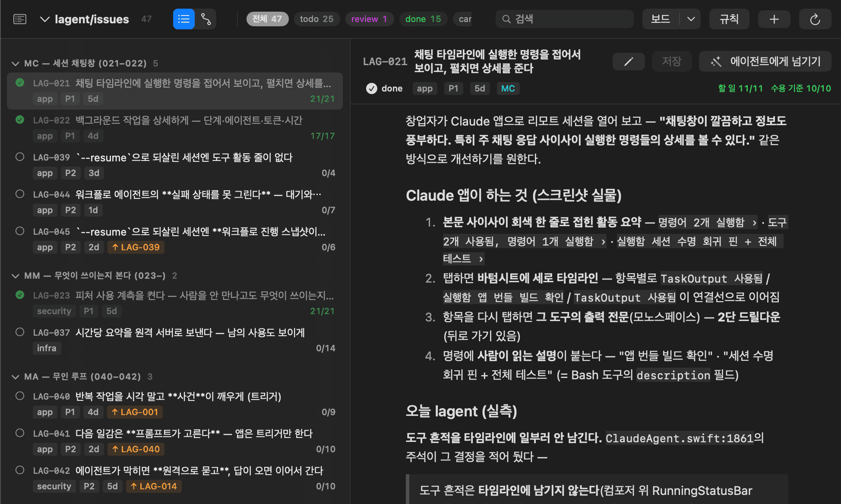The image size is (841, 504).
Task: Mark LAG-040 status circle
Action: [x=20, y=396]
